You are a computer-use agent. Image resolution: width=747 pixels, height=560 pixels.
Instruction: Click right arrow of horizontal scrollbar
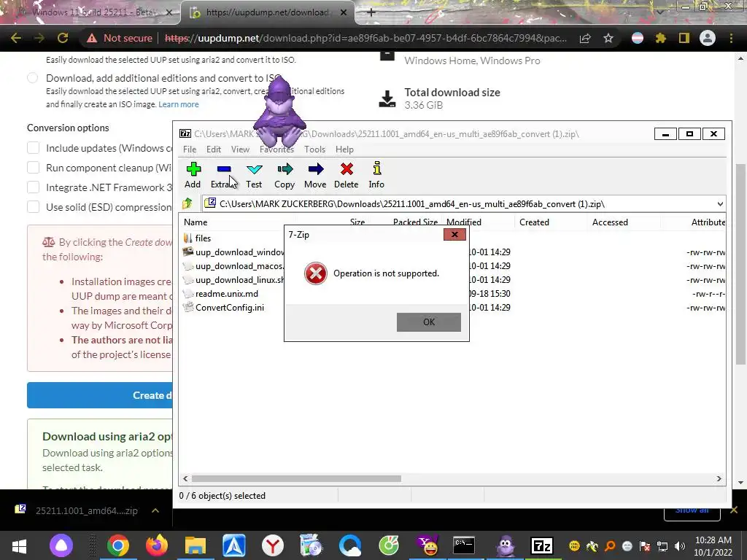(x=719, y=478)
